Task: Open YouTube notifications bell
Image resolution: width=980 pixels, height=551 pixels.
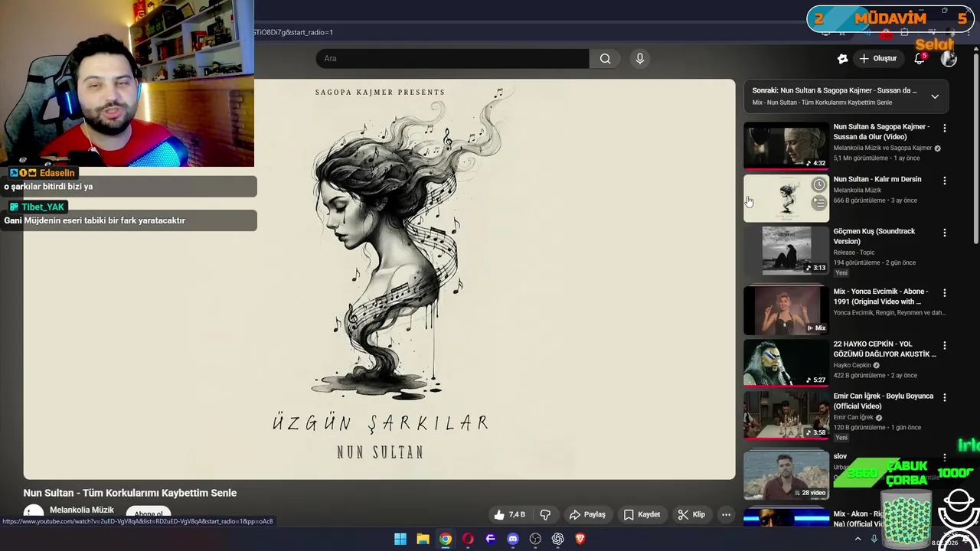Action: click(920, 58)
